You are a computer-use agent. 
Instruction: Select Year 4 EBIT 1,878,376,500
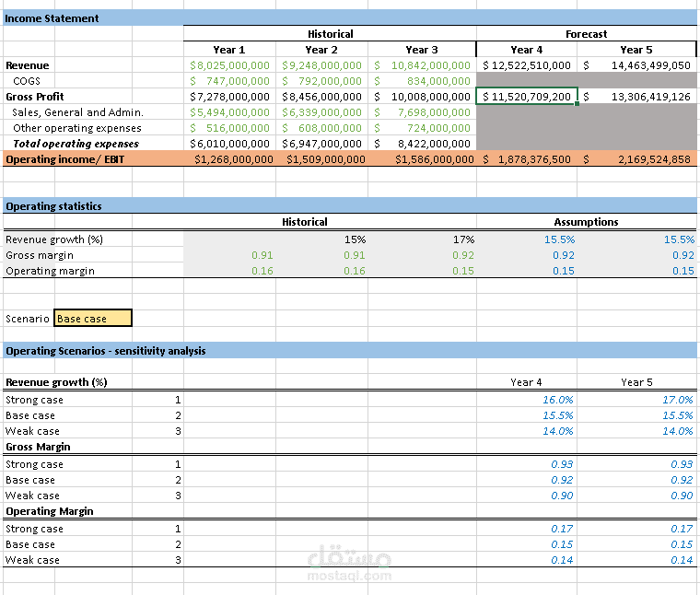point(527,159)
